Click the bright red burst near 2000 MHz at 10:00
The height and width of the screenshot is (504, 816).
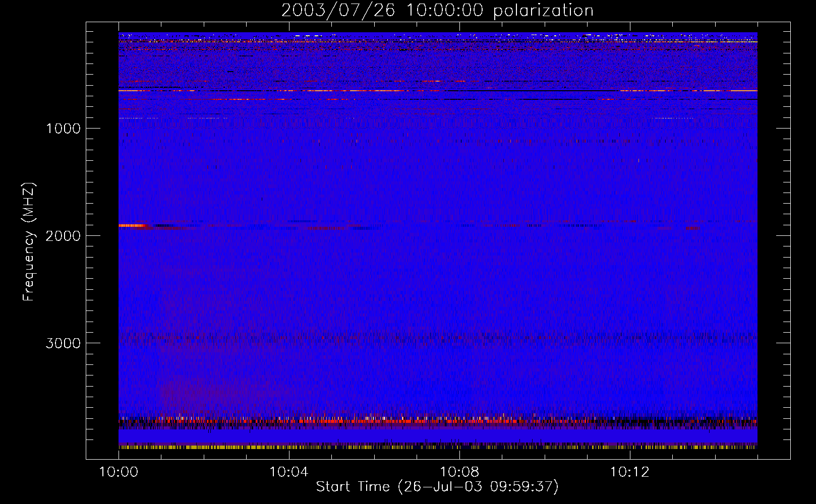tap(132, 226)
